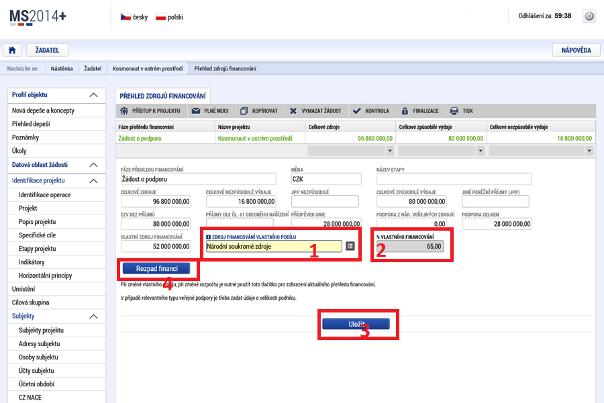Click the % vlastního financování field
The image size is (604, 403).
410,246
